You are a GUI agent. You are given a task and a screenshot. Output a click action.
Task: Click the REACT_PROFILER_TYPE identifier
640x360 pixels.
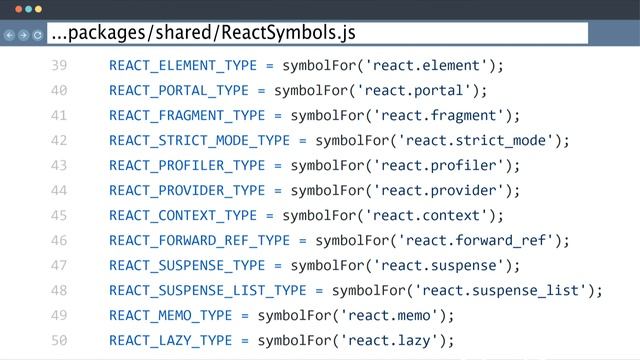(187, 166)
